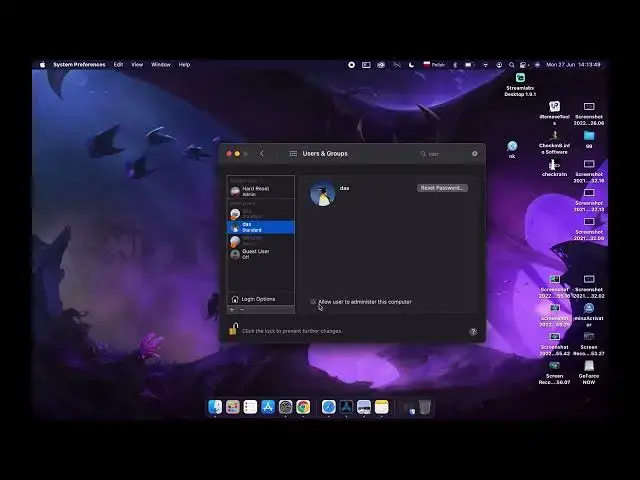Open the View menu
640x480 pixels.
point(137,64)
